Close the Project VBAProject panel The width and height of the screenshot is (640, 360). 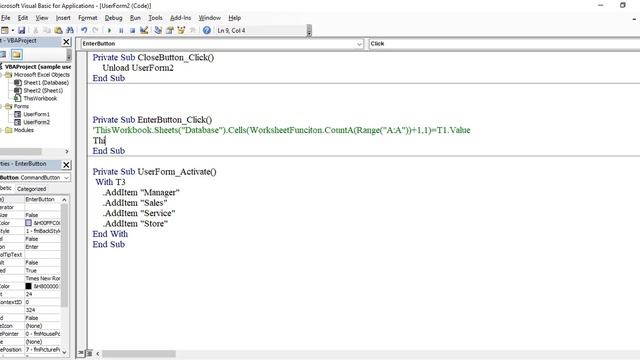coord(66,42)
